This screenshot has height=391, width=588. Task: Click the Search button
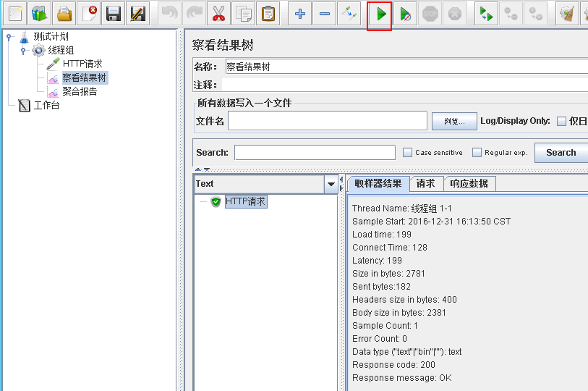tap(561, 153)
